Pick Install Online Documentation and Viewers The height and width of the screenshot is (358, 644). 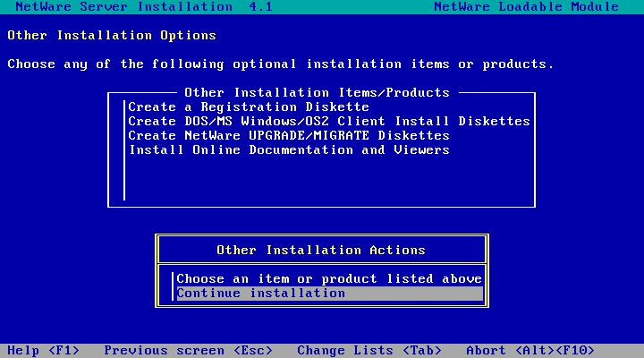289,150
